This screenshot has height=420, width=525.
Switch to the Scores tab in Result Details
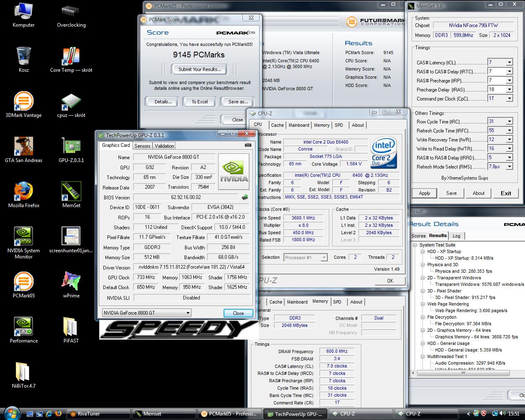[418, 236]
